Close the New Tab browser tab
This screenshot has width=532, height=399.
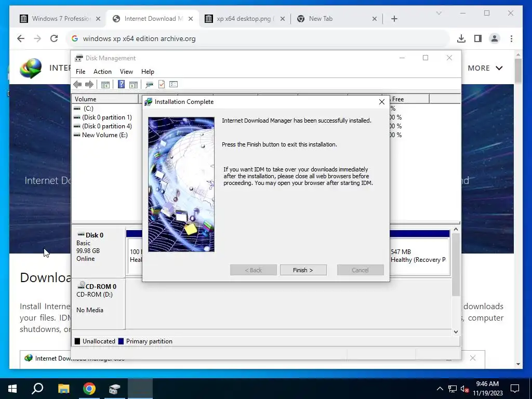375,19
